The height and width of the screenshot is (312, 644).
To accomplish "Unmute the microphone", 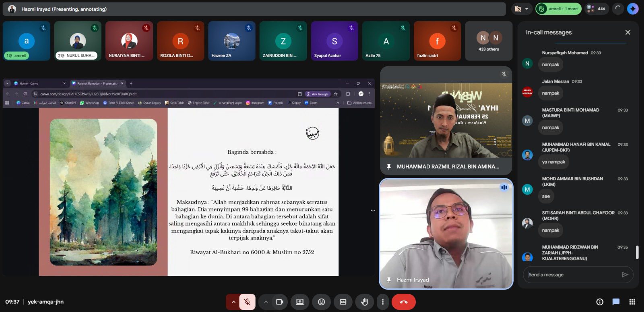I will coord(248,302).
